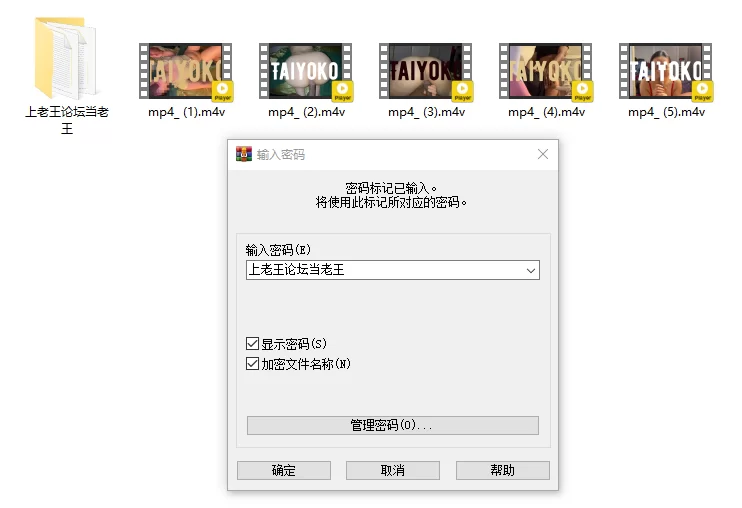Click the mp4_ (3).m4v file name
The height and width of the screenshot is (508, 742).
[426, 112]
